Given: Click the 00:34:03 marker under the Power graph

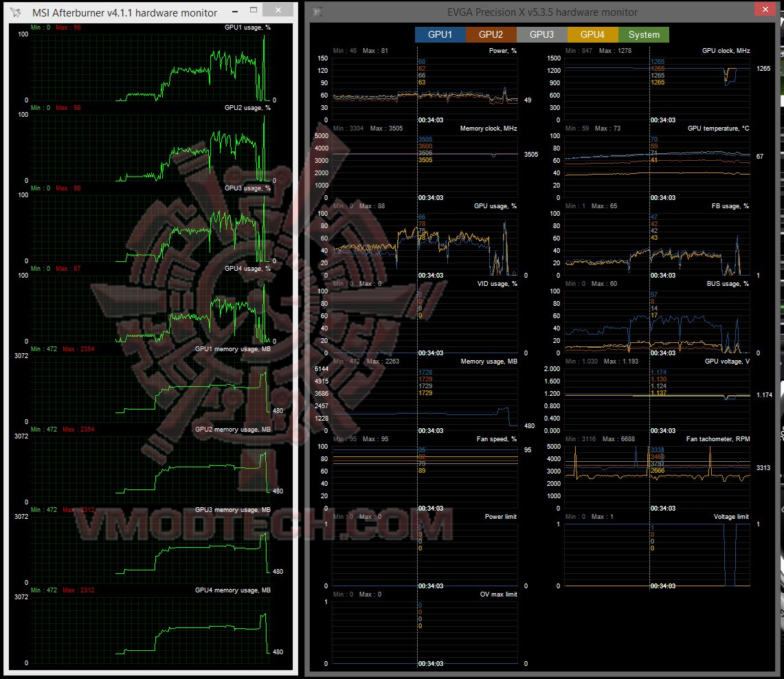Looking at the screenshot, I should pyautogui.click(x=431, y=120).
